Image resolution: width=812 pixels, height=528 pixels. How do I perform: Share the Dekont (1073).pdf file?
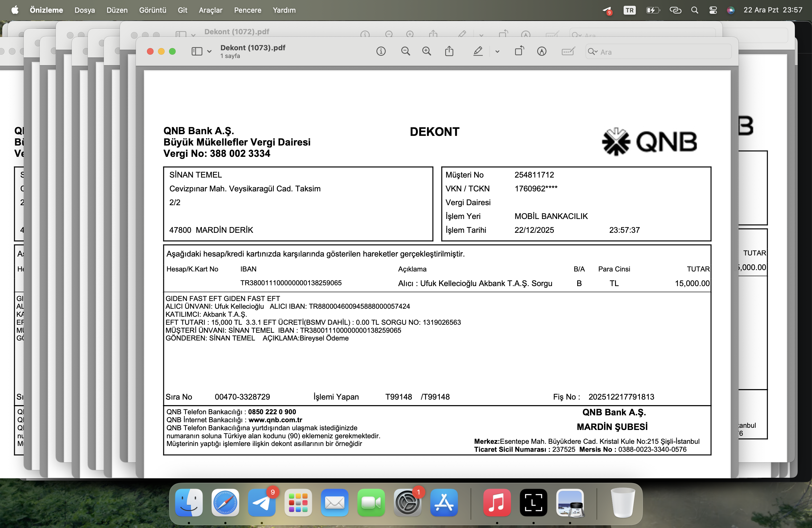click(x=449, y=51)
